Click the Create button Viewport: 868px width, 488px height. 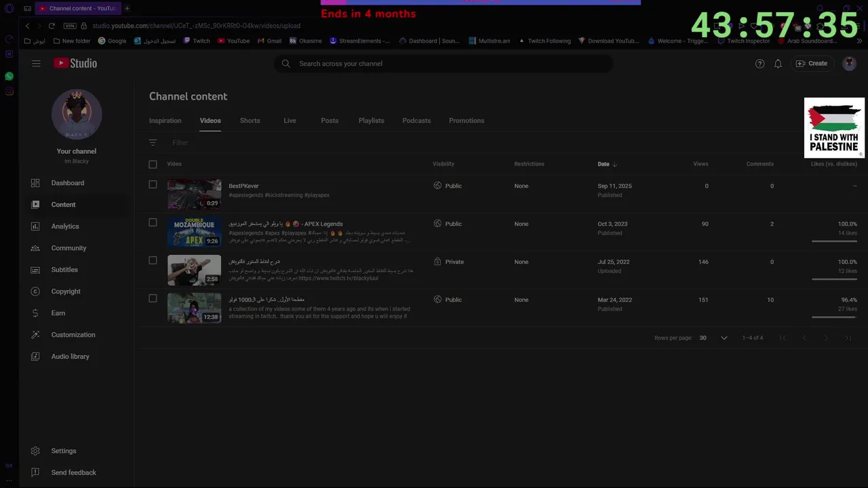pyautogui.click(x=812, y=64)
